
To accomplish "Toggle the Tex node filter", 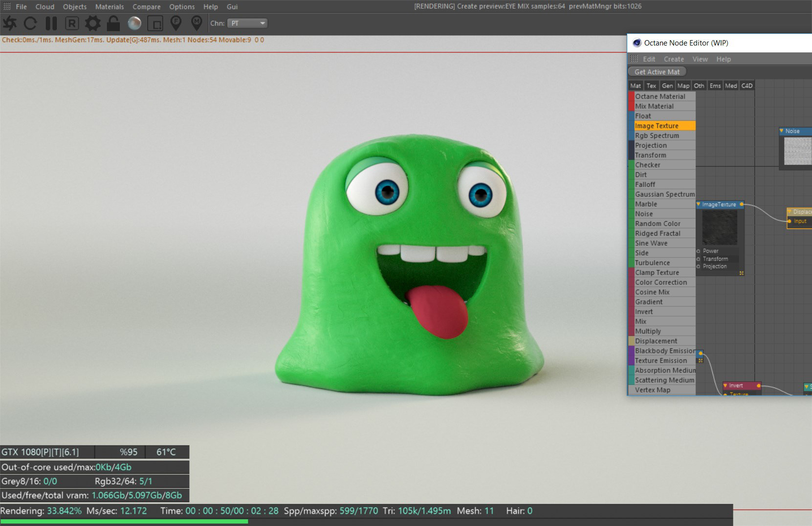I will click(x=651, y=86).
